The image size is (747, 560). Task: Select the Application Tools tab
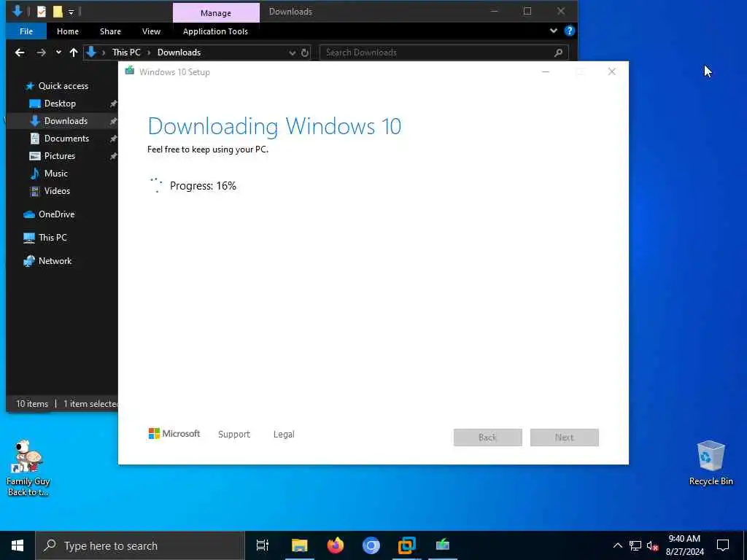tap(215, 31)
